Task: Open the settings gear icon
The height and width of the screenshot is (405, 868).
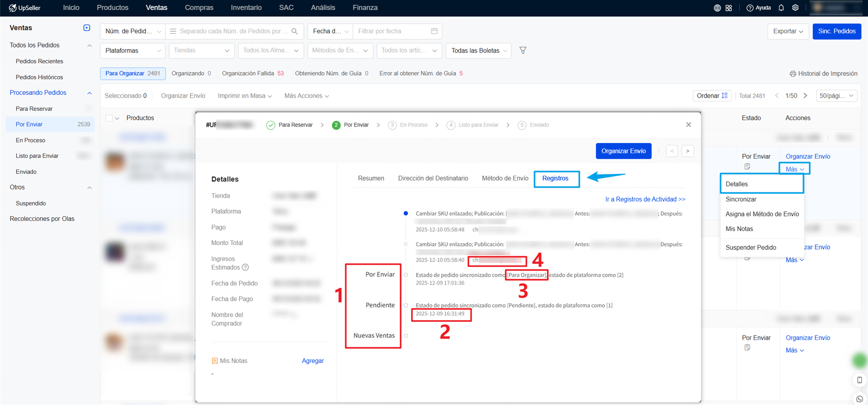Action: 796,8
